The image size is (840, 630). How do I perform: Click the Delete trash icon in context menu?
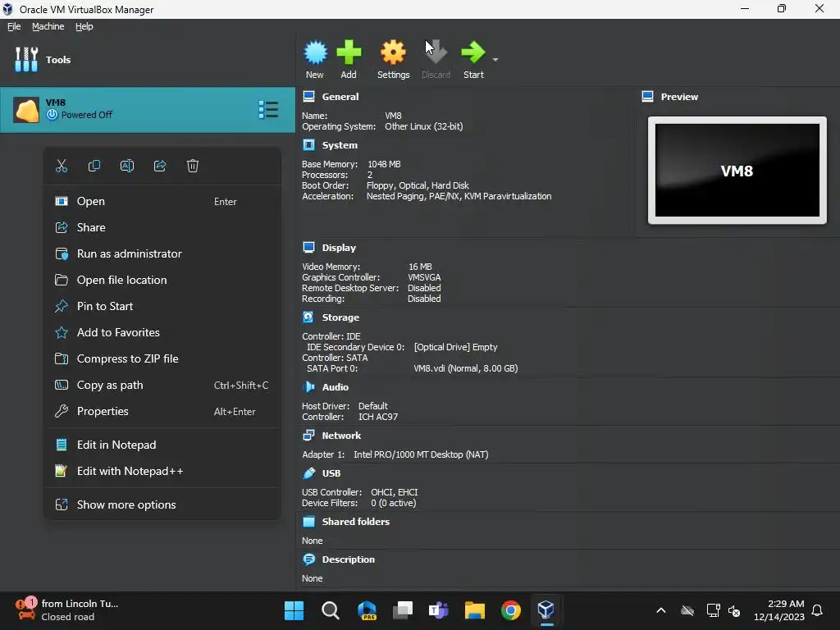pyautogui.click(x=193, y=166)
